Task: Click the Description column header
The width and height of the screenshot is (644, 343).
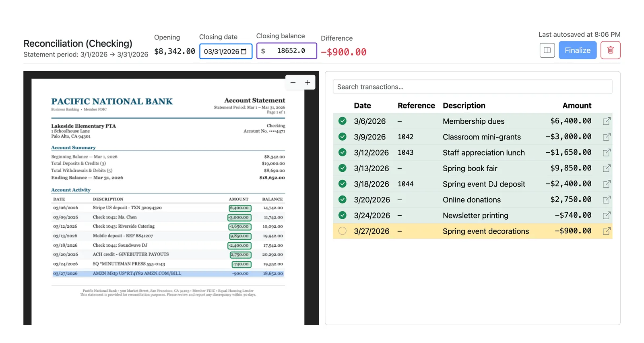Action: [464, 106]
